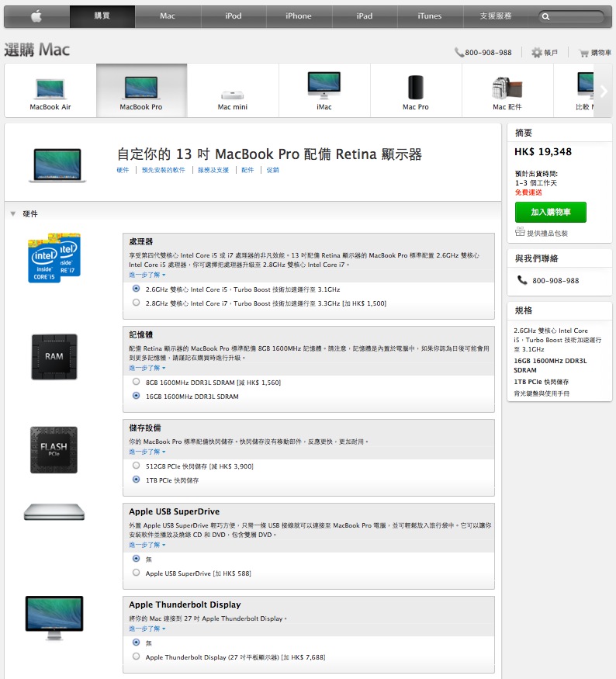Screen dimensions: 616x679
Task: Expand 進一步了解 under Apple Thunderbolt Display
Action: (x=147, y=629)
